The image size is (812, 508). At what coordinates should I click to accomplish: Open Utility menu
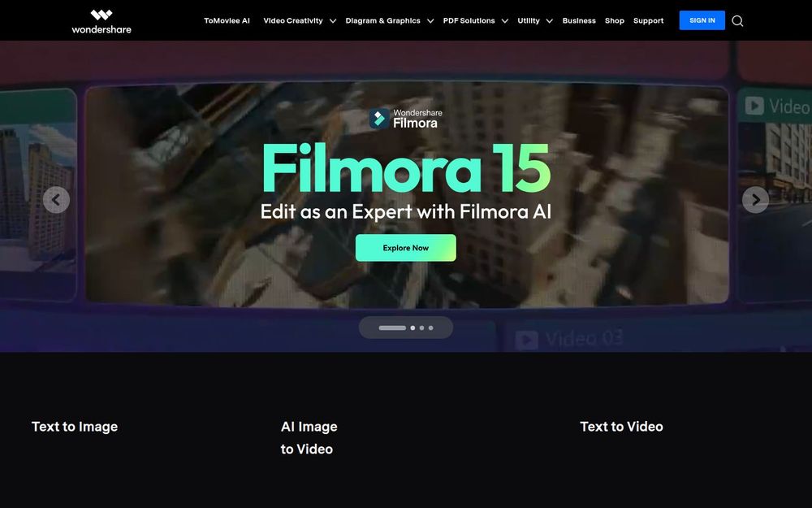click(x=529, y=21)
